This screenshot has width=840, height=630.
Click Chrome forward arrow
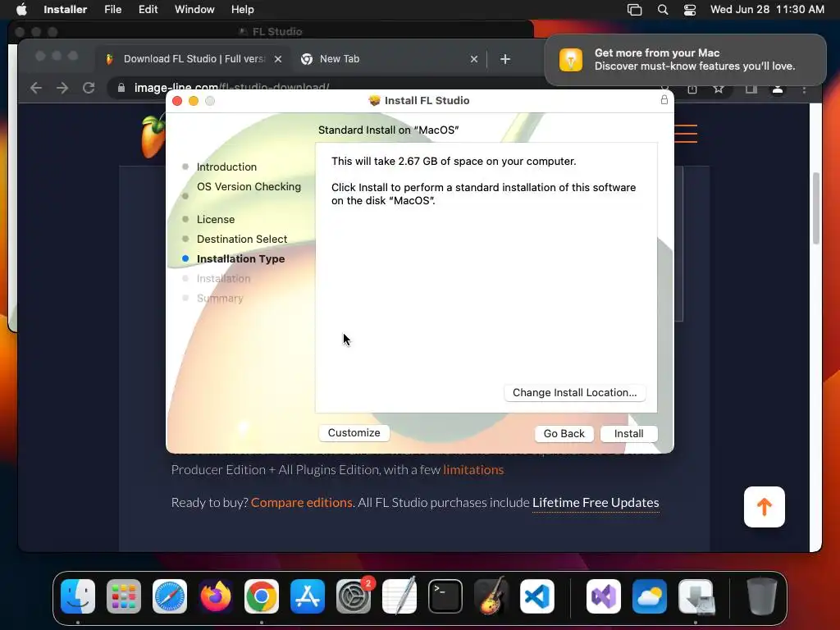[x=62, y=87]
